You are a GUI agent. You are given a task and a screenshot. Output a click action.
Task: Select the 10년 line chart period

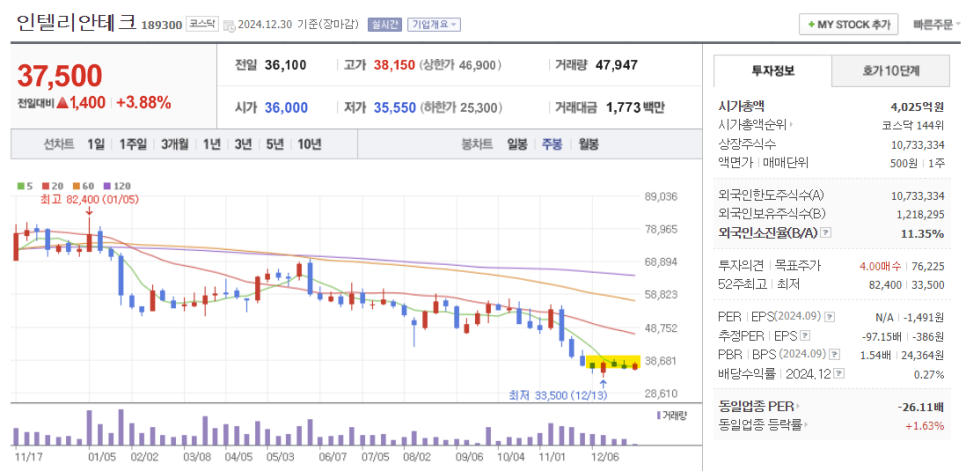tap(309, 145)
